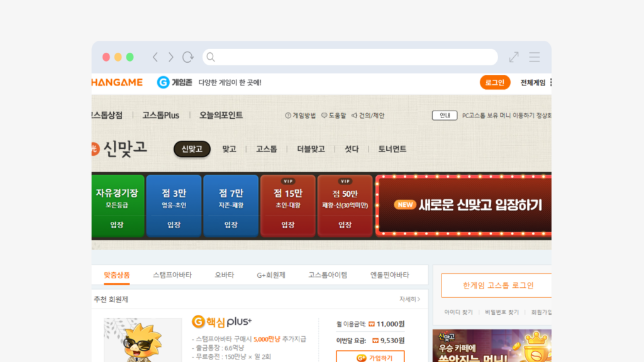Image resolution: width=644 pixels, height=362 pixels.
Task: Click the browser back arrow
Action: tap(155, 57)
